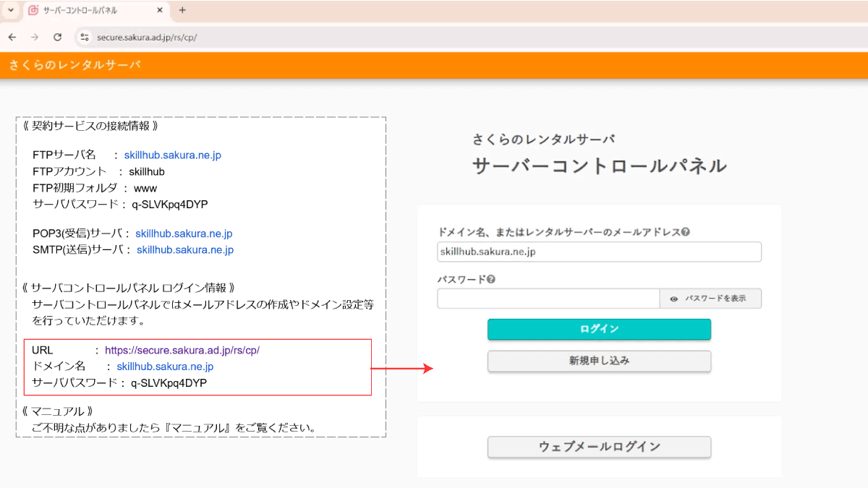This screenshot has height=488, width=868.
Task: Open a new browser tab with plus
Action: [182, 10]
